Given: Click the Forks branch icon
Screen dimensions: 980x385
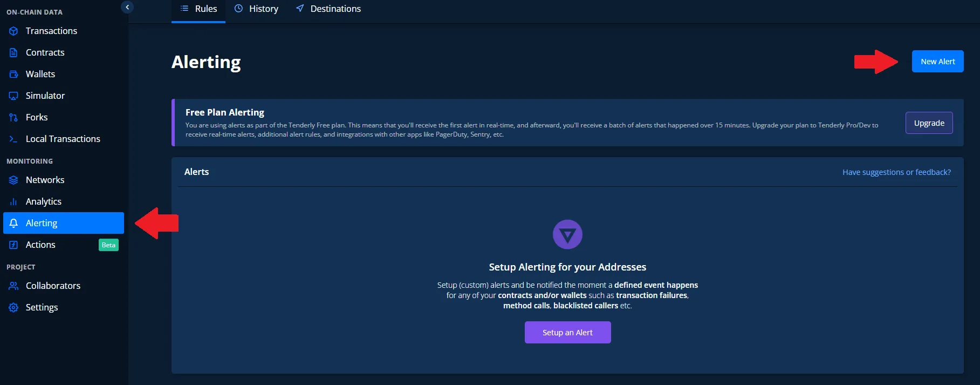Looking at the screenshot, I should pos(13,117).
